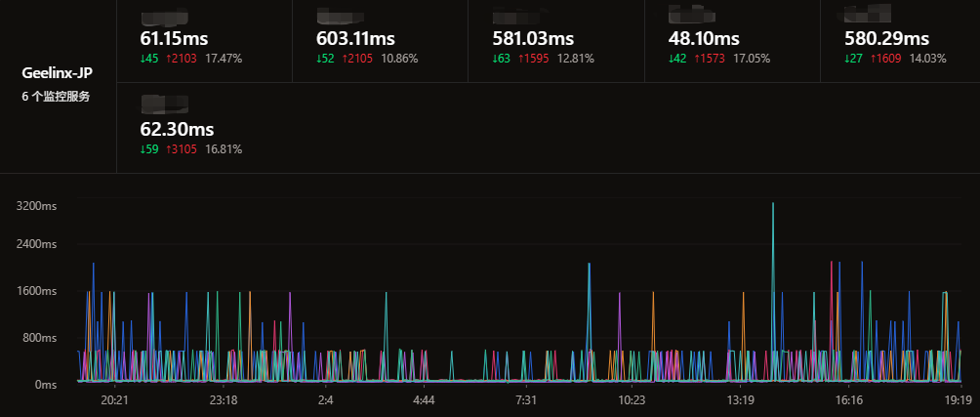Select the 62.30ms service card
This screenshot has height=417, width=980.
(x=204, y=128)
